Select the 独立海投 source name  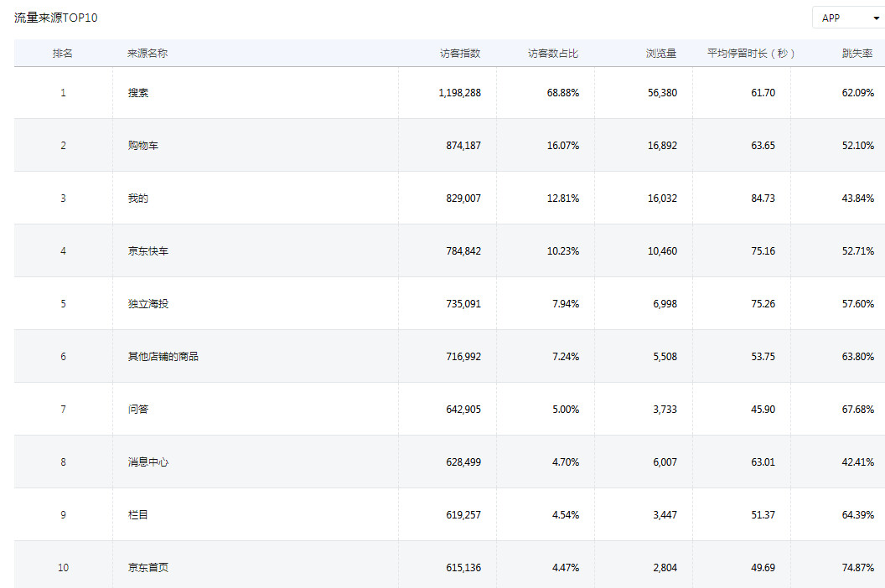147,303
